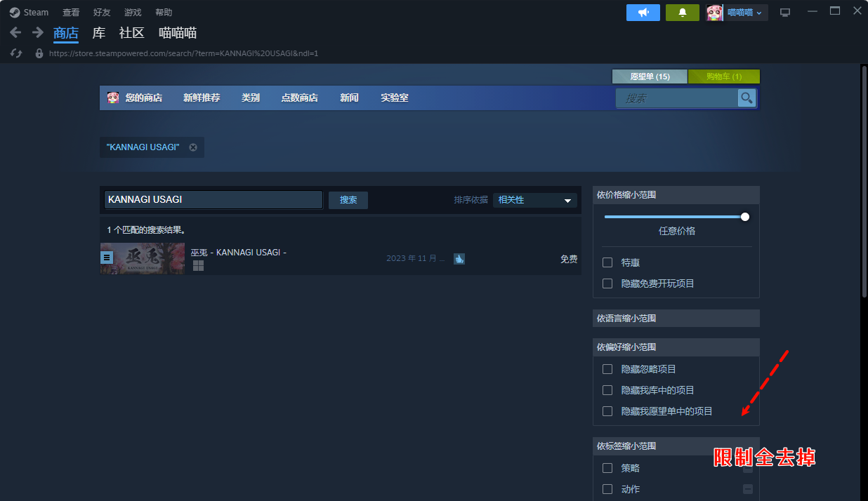Click the list icon on game thumbnail

(x=107, y=258)
